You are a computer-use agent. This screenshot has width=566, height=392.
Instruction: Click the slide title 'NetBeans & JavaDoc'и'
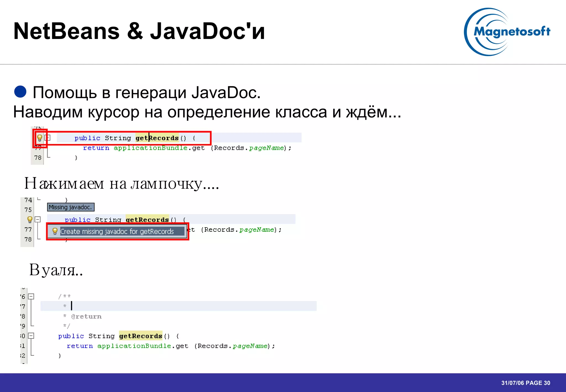tap(139, 31)
